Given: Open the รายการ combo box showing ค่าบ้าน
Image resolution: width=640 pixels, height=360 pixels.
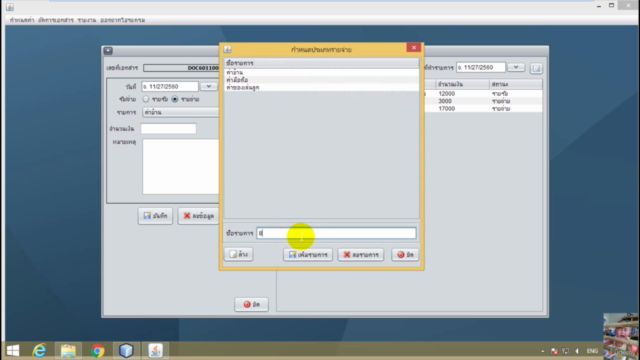Looking at the screenshot, I should coord(180,112).
